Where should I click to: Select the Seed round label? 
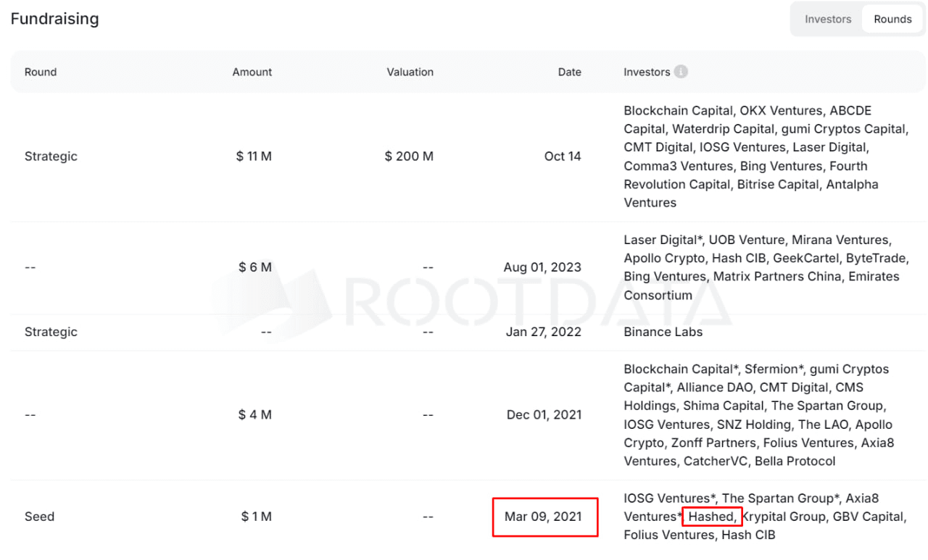click(39, 517)
